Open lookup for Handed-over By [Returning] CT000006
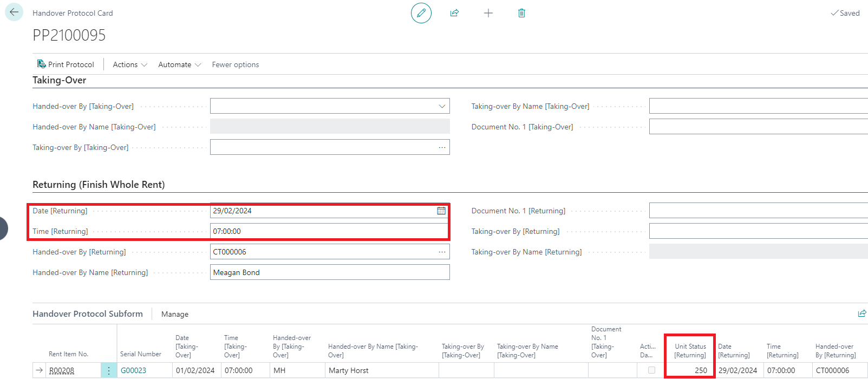This screenshot has width=868, height=379. pyautogui.click(x=442, y=252)
